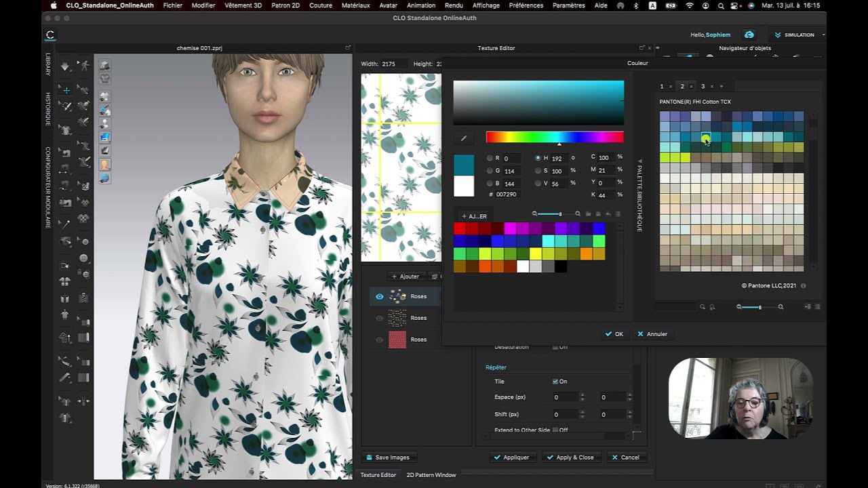The image size is (868, 488).
Task: Click the Simulate down-arrow tool
Action: (x=65, y=66)
